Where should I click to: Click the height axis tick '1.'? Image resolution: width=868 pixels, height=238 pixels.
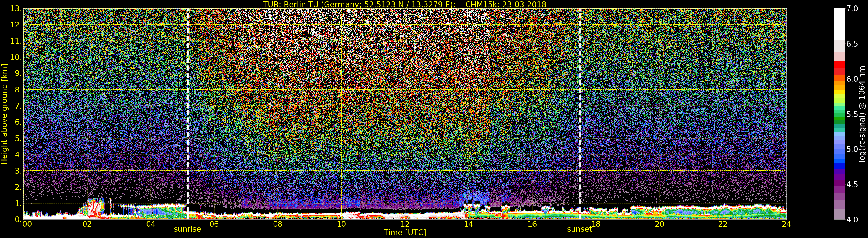[18, 203]
